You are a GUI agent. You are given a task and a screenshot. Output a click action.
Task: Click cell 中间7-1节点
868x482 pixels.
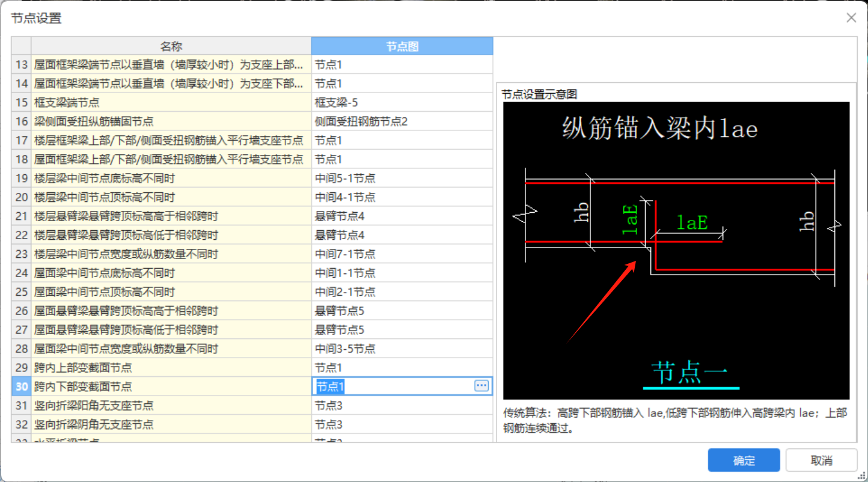[402, 254]
